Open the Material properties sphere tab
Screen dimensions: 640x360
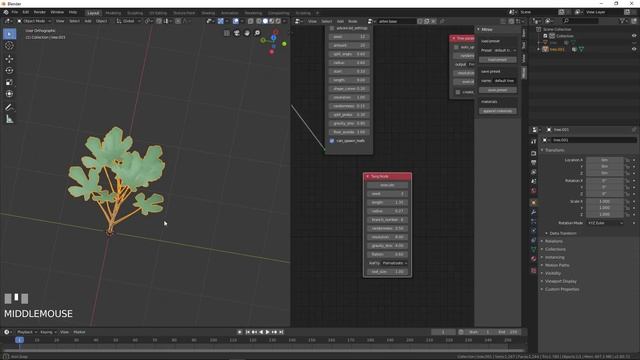(533, 259)
